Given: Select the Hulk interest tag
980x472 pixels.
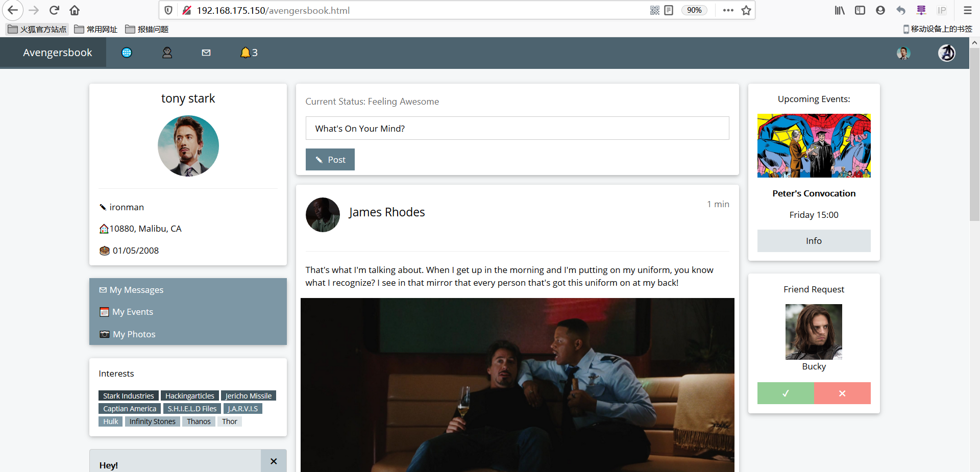Looking at the screenshot, I should (110, 421).
